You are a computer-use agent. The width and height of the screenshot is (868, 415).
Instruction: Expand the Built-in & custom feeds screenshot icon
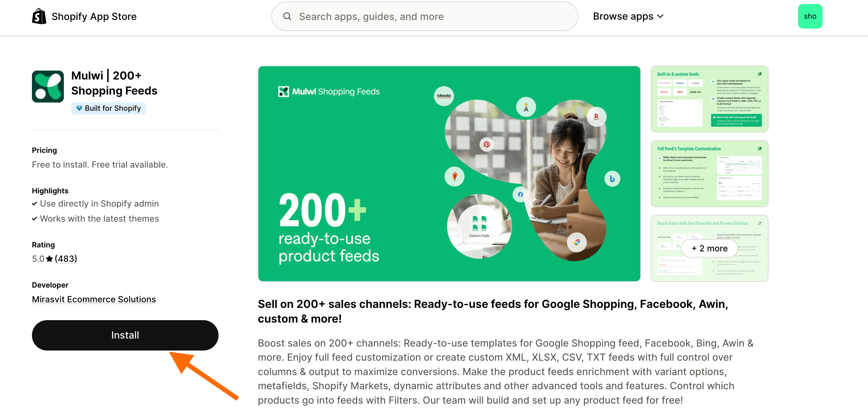(x=760, y=74)
